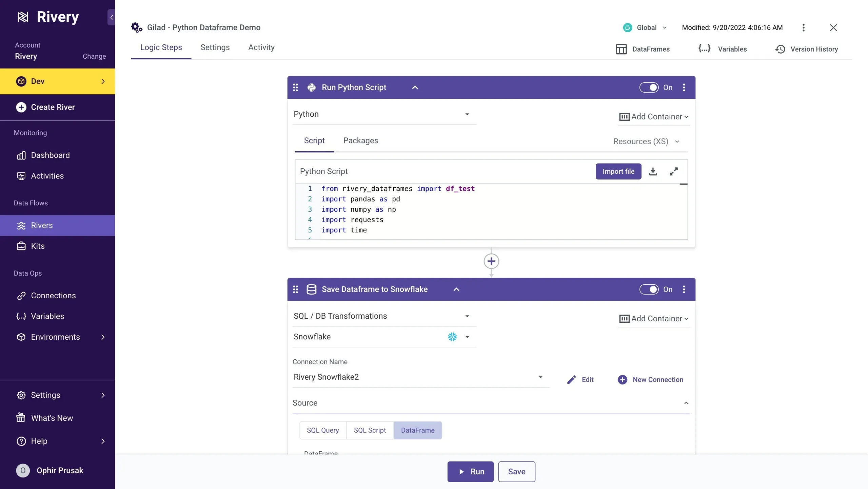868x489 pixels.
Task: Collapse the left sidebar with the arrow
Action: pyautogui.click(x=111, y=17)
